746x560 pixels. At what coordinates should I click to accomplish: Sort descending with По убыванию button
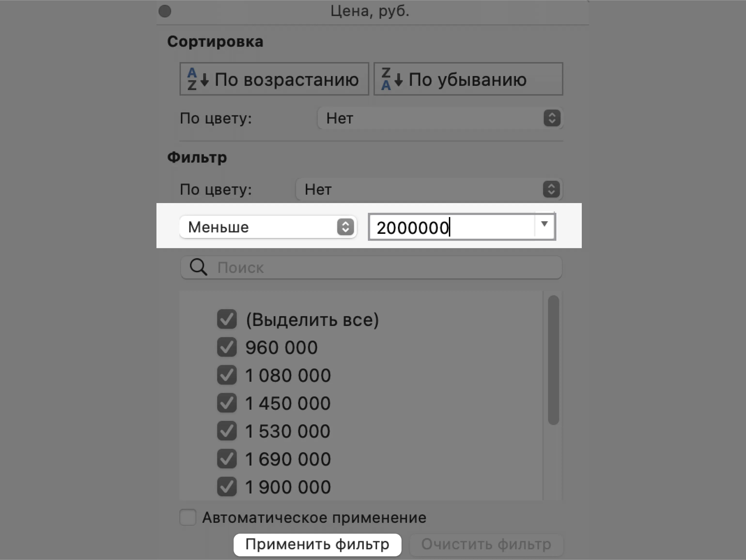coord(468,79)
